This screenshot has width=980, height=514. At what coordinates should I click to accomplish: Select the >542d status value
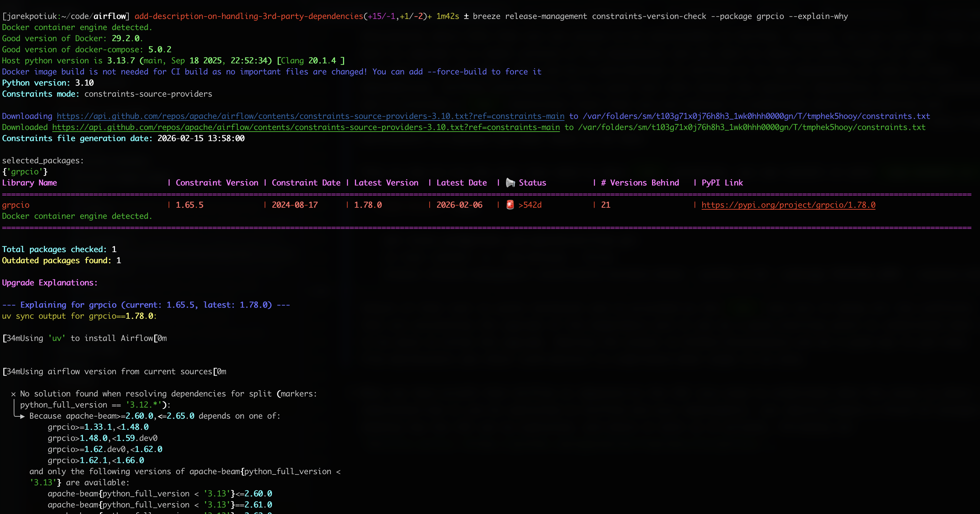530,205
